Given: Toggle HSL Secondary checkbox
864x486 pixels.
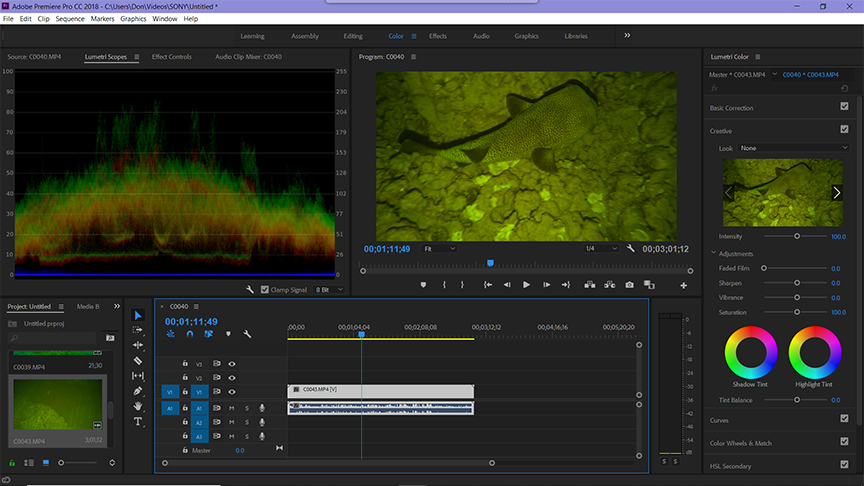Looking at the screenshot, I should click(x=844, y=465).
